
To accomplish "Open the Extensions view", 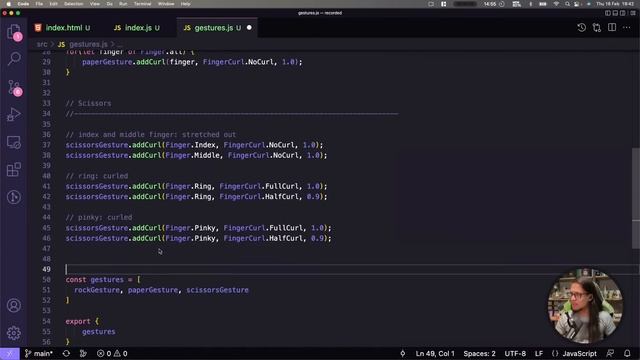I will tap(14, 169).
